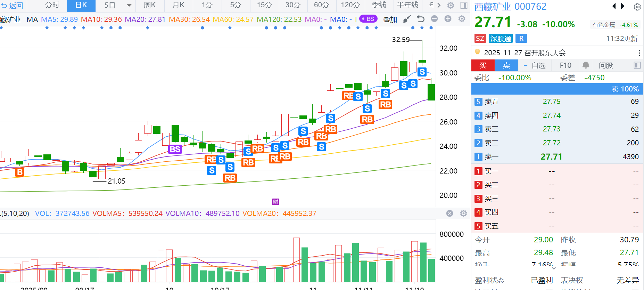The height and width of the screenshot is (290, 644).
Task: Open quote panel settings gear
Action: [637, 7]
